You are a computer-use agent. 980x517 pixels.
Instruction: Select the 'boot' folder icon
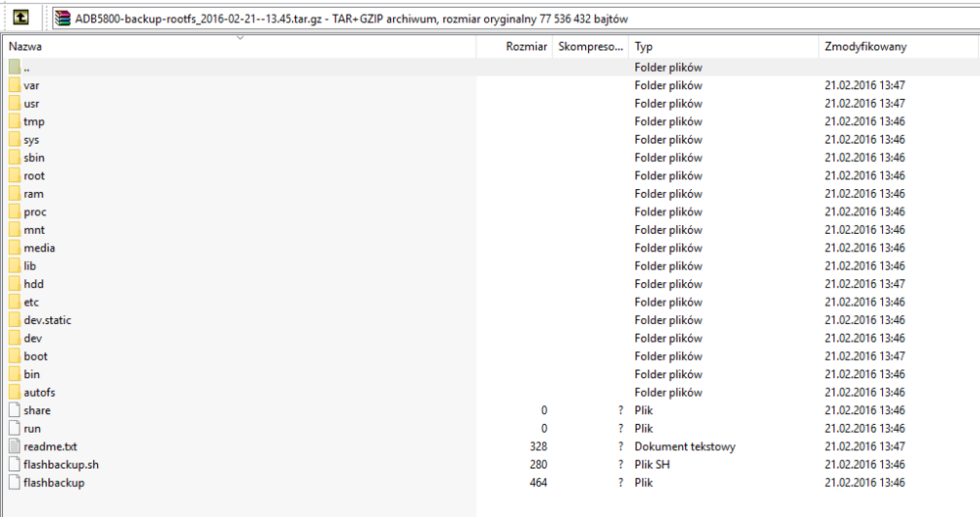tap(14, 356)
